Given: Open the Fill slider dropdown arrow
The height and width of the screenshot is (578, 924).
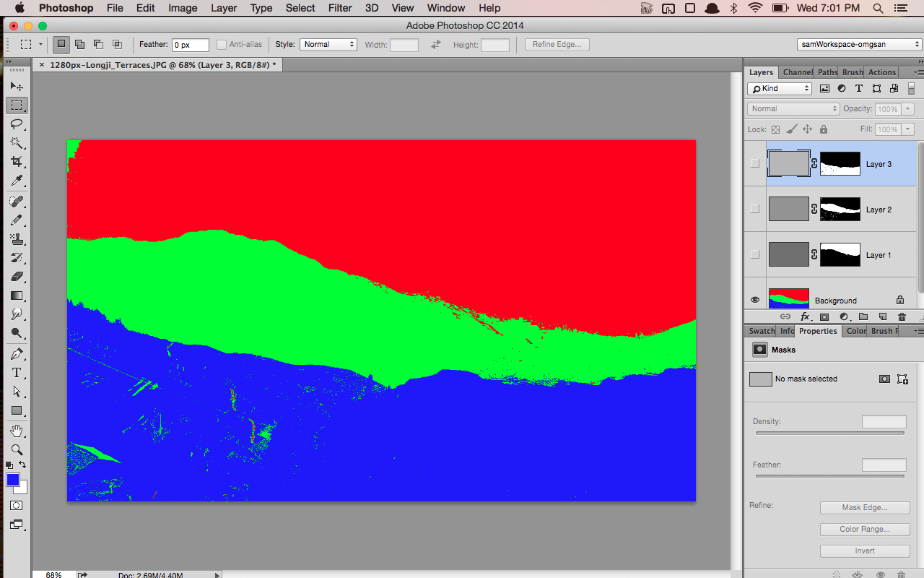Looking at the screenshot, I should point(908,129).
